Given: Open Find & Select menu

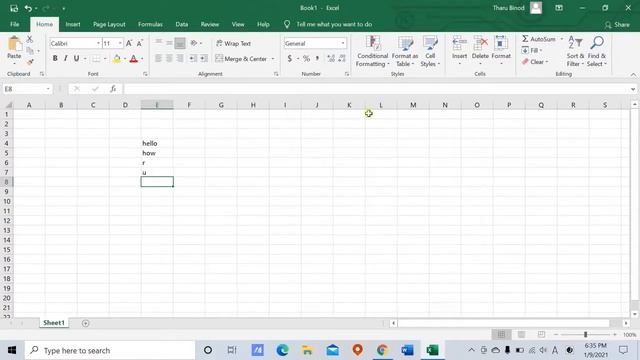Looking at the screenshot, I should click(597, 51).
